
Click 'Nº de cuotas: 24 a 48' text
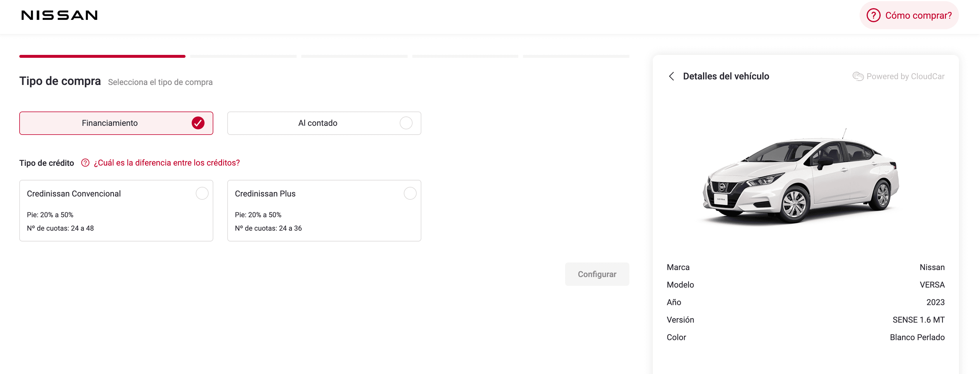click(60, 228)
